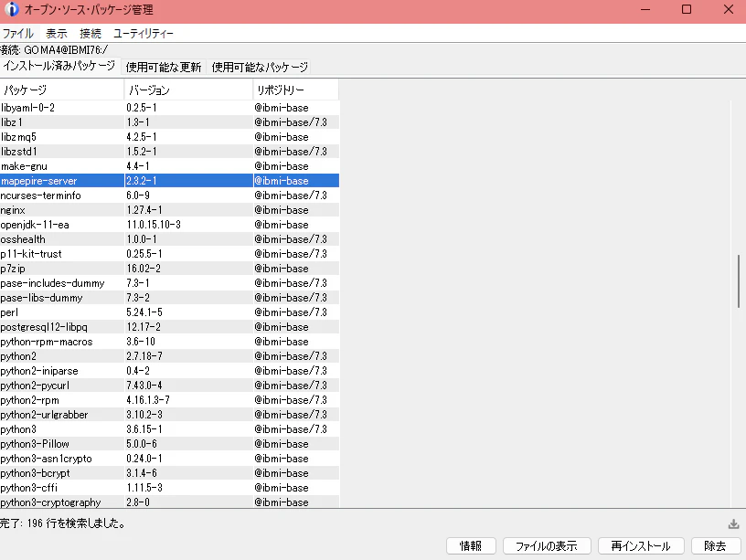Open the 接続 menu
The width and height of the screenshot is (746, 560).
91,33
